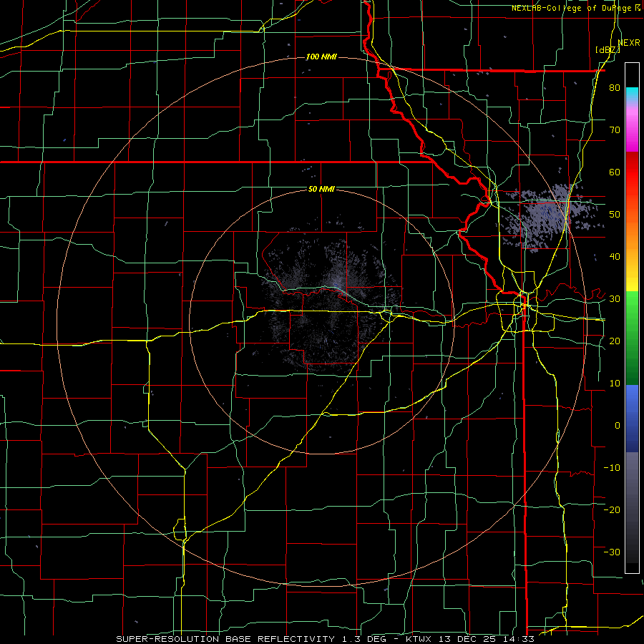Click the cyan segment of the color bar
Image resolution: width=644 pixels, height=644 pixels.
(x=632, y=94)
